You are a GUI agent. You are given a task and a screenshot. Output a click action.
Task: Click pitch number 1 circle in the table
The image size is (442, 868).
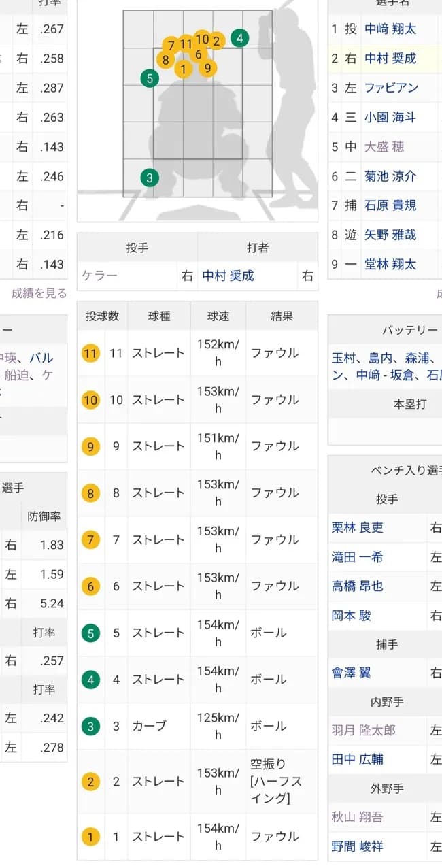[x=90, y=836]
